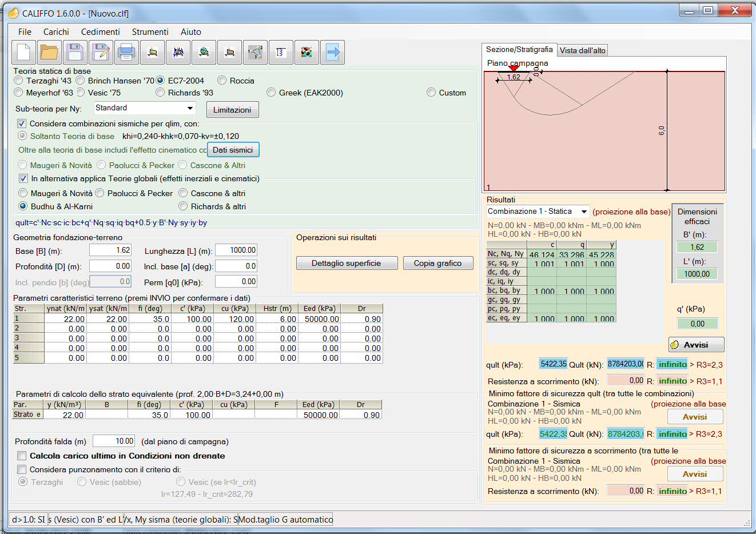Click the L' (m) value 1000,00
756x534 pixels.
point(697,274)
